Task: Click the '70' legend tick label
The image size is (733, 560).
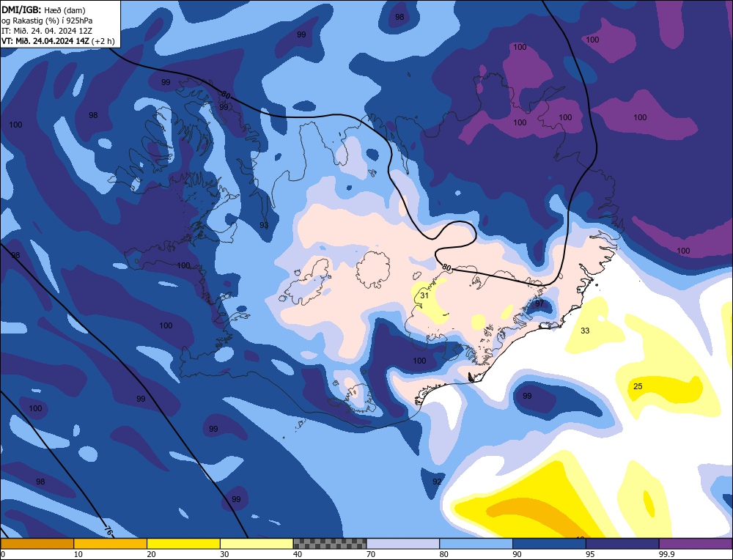Action: (x=371, y=554)
